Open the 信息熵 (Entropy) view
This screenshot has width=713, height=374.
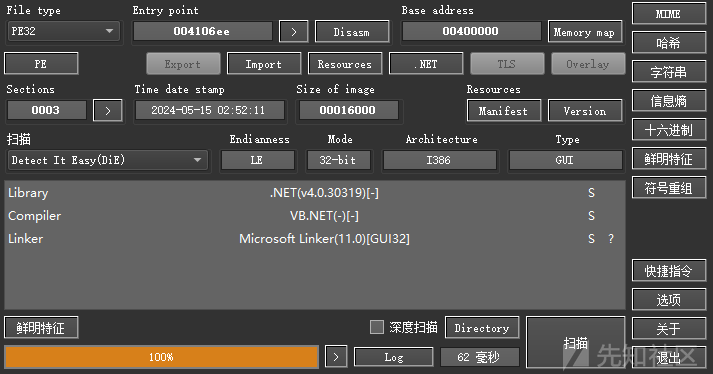668,101
